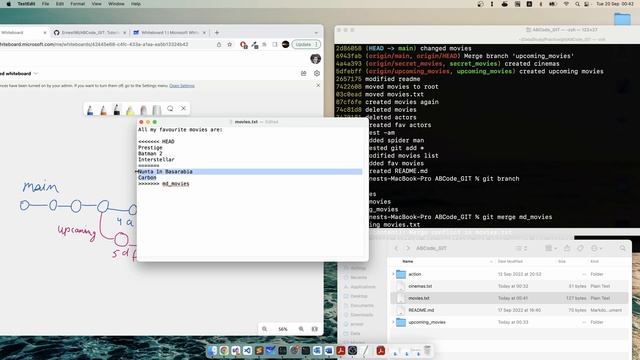Open the Whiteboard user profile avatar
Viewport: 640px width, 360px height.
pyautogui.click(x=316, y=59)
